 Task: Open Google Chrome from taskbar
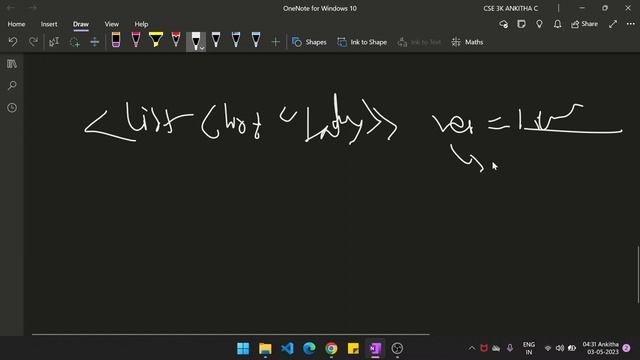click(331, 348)
